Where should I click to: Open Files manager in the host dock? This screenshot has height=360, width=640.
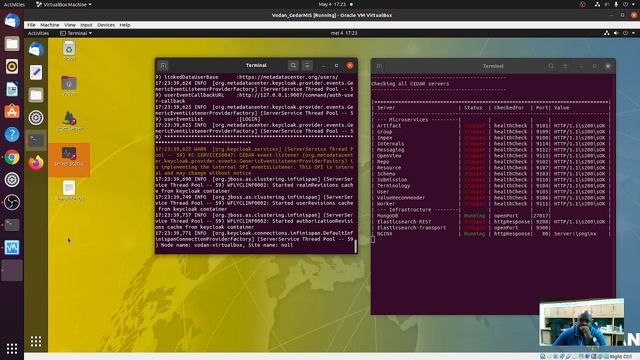11,43
